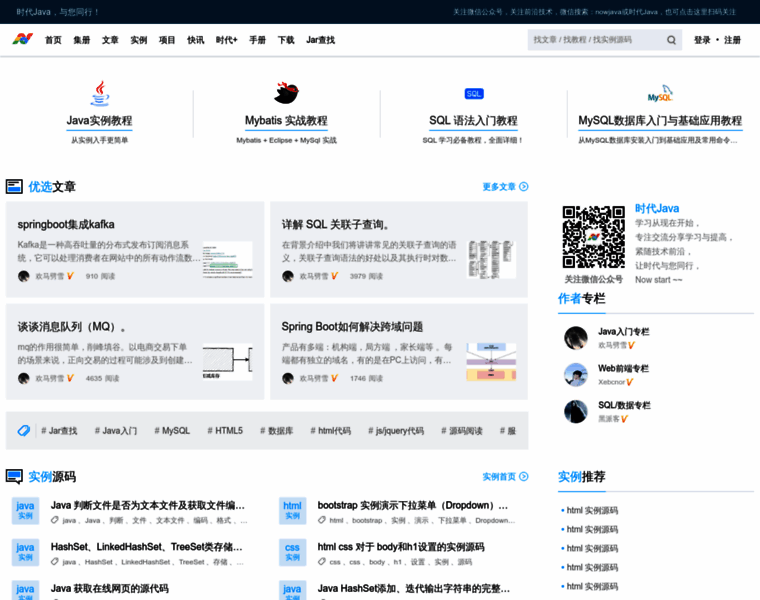The image size is (760, 600).
Task: Open 时代+ navigation item
Action: (226, 40)
